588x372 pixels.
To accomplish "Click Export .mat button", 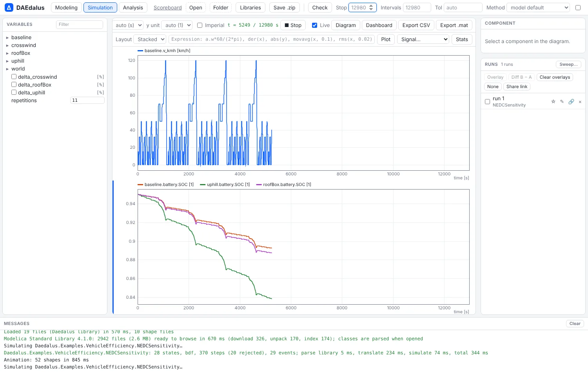I will click(454, 25).
